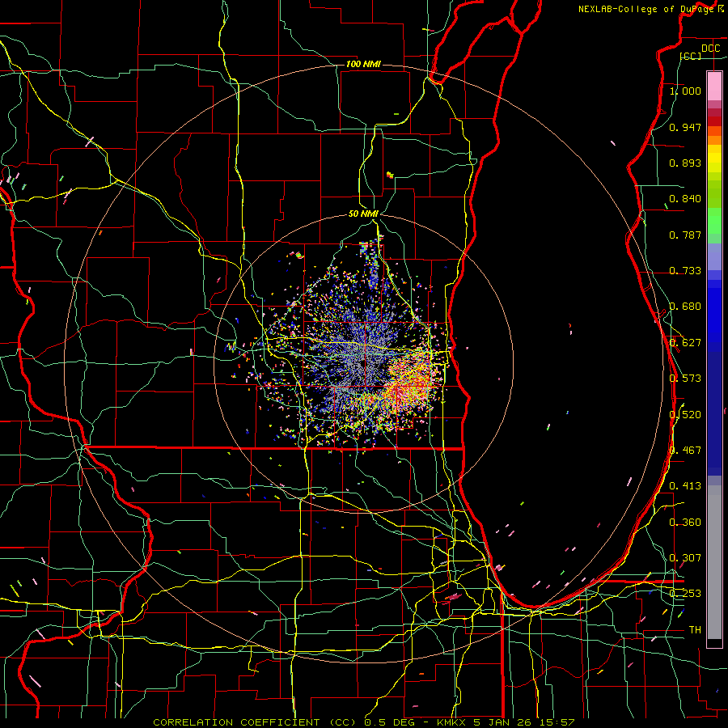Click the [CC] unit label above the legend
Image resolution: width=728 pixels, height=728 pixels.
(x=691, y=56)
